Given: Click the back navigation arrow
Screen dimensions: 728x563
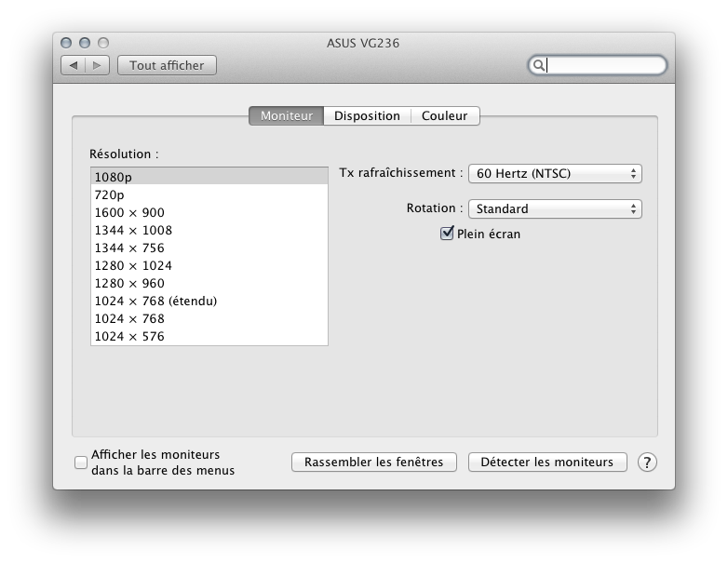Looking at the screenshot, I should point(74,65).
